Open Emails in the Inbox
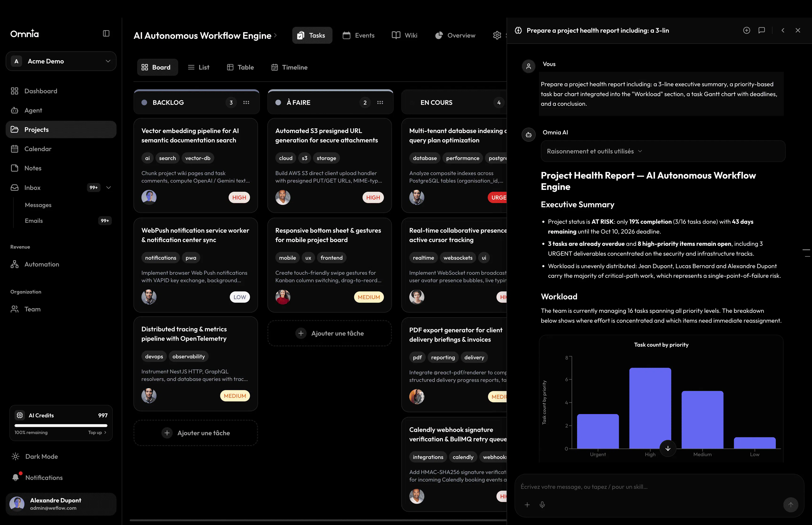The width and height of the screenshot is (812, 525). pyautogui.click(x=68, y=221)
